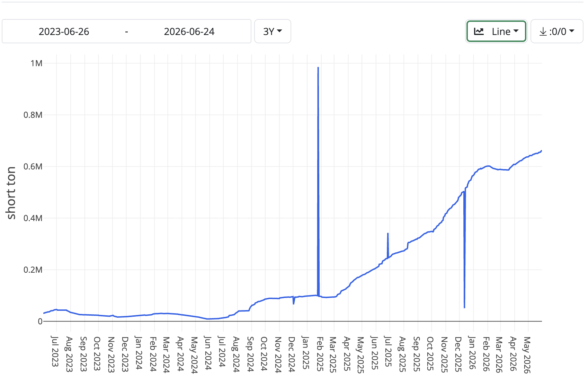Click the download arrow icon
588x386 pixels.
tap(543, 32)
